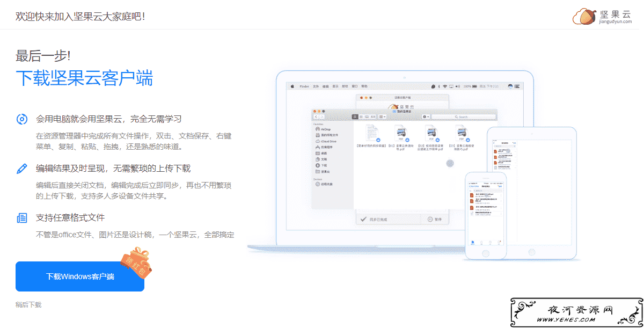The height and width of the screenshot is (328, 644).
Task: Click the pencil icon beside 编辑结果及时呈现
Action: tap(22, 169)
